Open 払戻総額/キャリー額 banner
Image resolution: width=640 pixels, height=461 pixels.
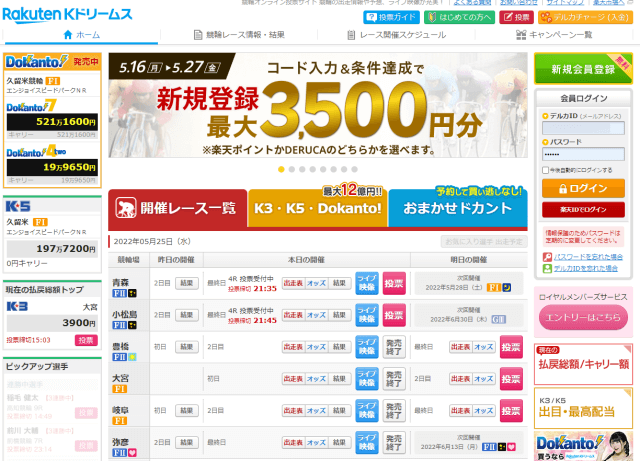583,364
